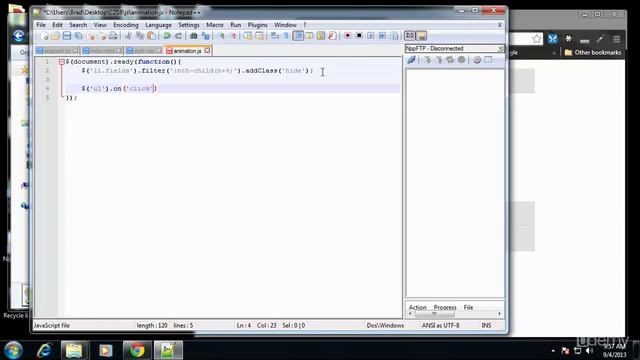Screen dimensions: 640x360
Task: Click the Cut scissors icon
Action: [128, 36]
